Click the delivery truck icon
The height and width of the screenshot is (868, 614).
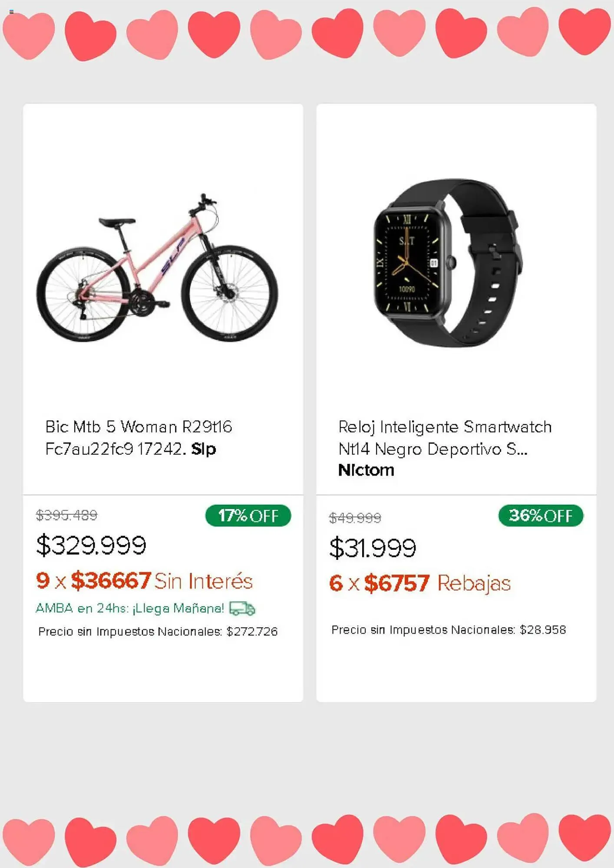242,608
